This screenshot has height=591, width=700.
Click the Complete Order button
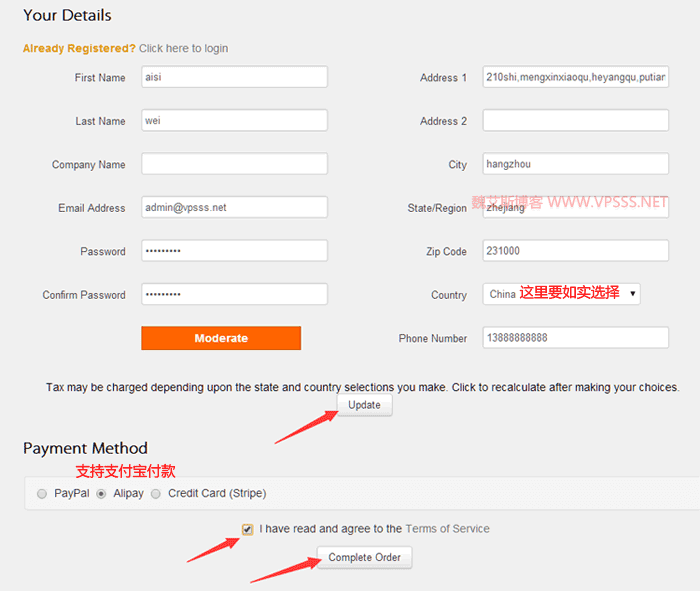pos(364,558)
